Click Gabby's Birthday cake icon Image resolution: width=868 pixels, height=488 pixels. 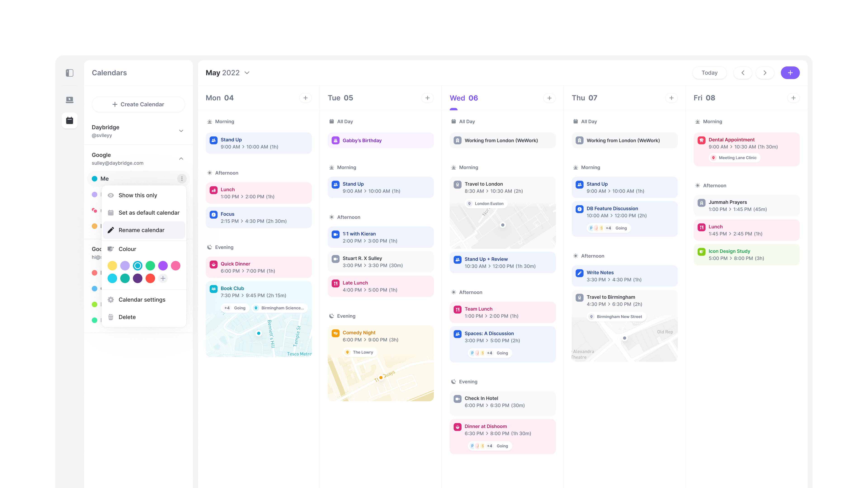(x=335, y=141)
